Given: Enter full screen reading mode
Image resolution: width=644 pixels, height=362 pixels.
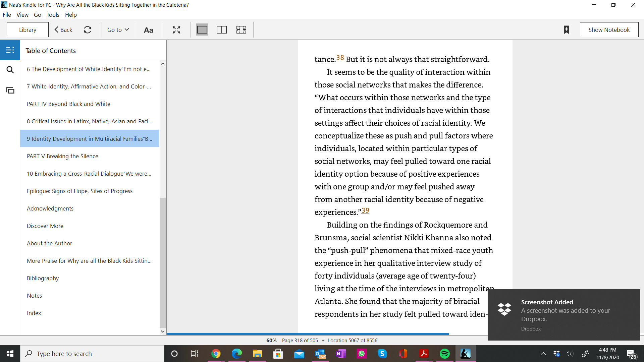Looking at the screenshot, I should (176, 30).
